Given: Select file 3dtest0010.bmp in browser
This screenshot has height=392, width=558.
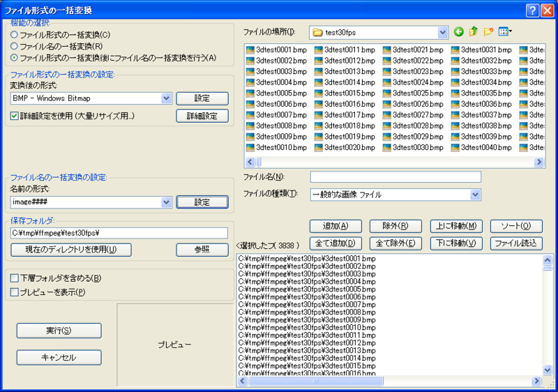Looking at the screenshot, I should click(x=276, y=147).
